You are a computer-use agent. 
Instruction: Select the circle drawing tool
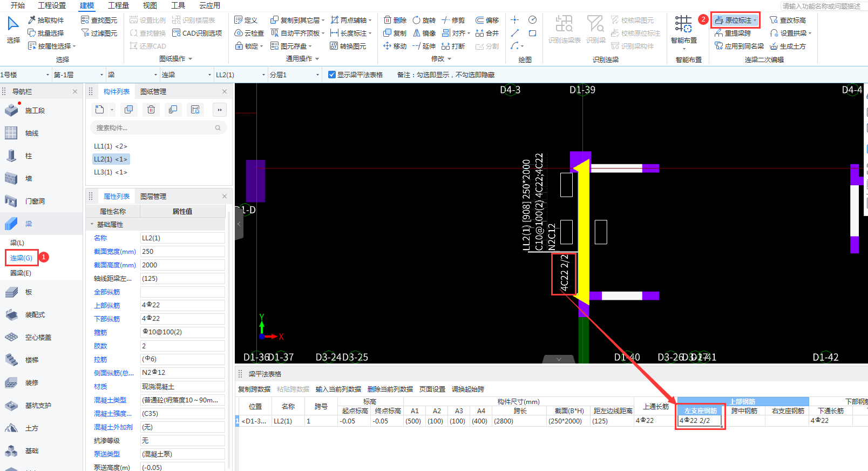click(532, 20)
